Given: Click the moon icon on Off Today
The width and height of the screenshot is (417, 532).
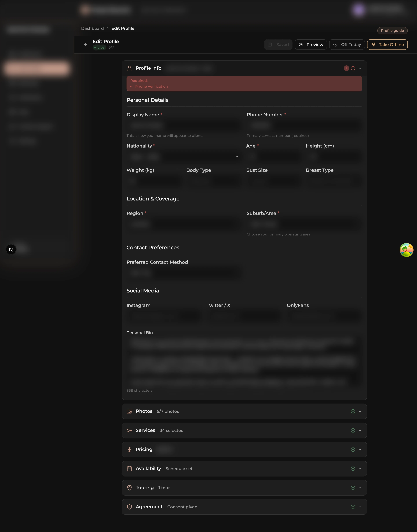Looking at the screenshot, I should (x=335, y=44).
